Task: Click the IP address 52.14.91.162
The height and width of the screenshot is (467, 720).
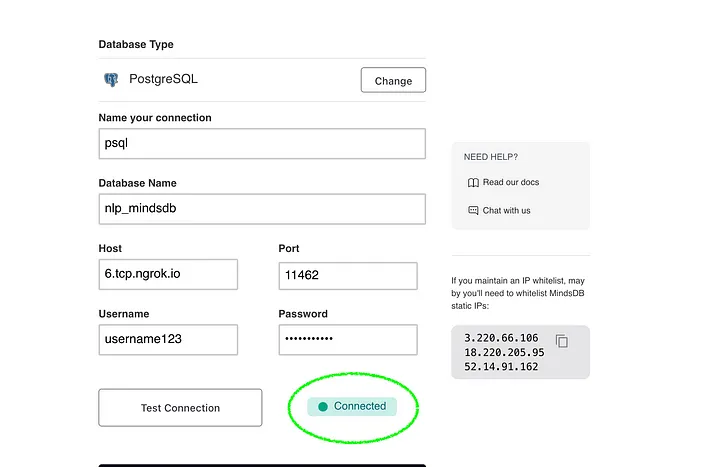Action: click(x=501, y=367)
